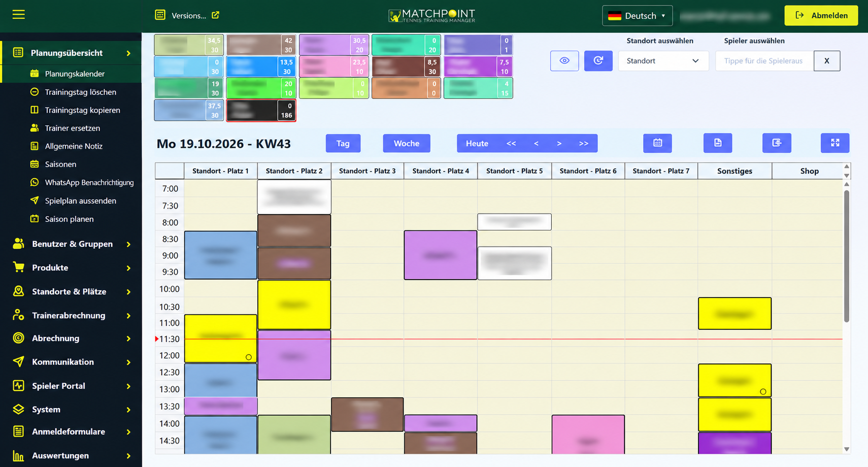Select the black trainer card with 186
This screenshot has width=868, height=467.
261,110
